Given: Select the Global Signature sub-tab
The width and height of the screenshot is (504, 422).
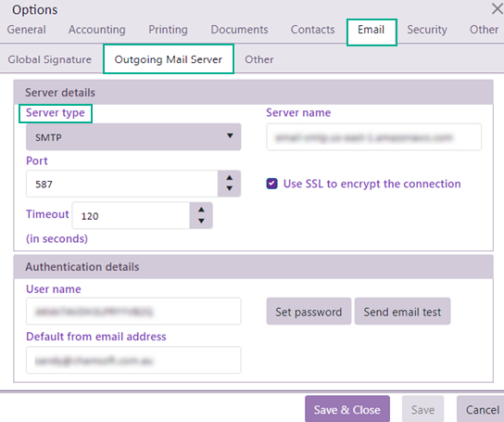Looking at the screenshot, I should tap(50, 59).
